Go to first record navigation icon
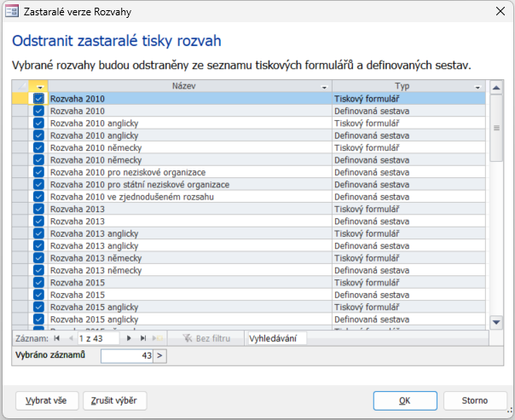Image resolution: width=515 pixels, height=420 pixels. tap(57, 338)
